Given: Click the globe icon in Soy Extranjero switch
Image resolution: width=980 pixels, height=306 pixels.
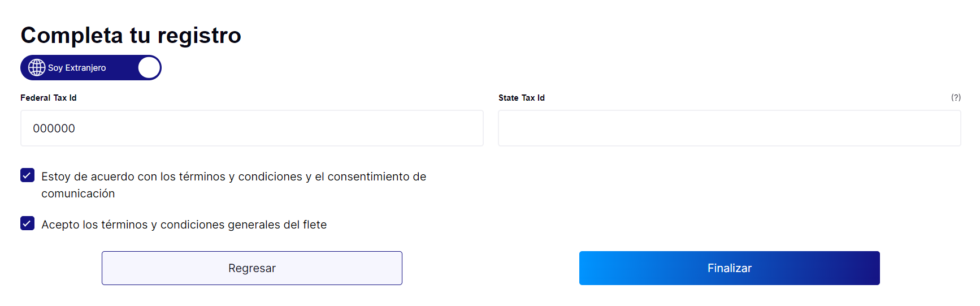Looking at the screenshot, I should pos(37,67).
